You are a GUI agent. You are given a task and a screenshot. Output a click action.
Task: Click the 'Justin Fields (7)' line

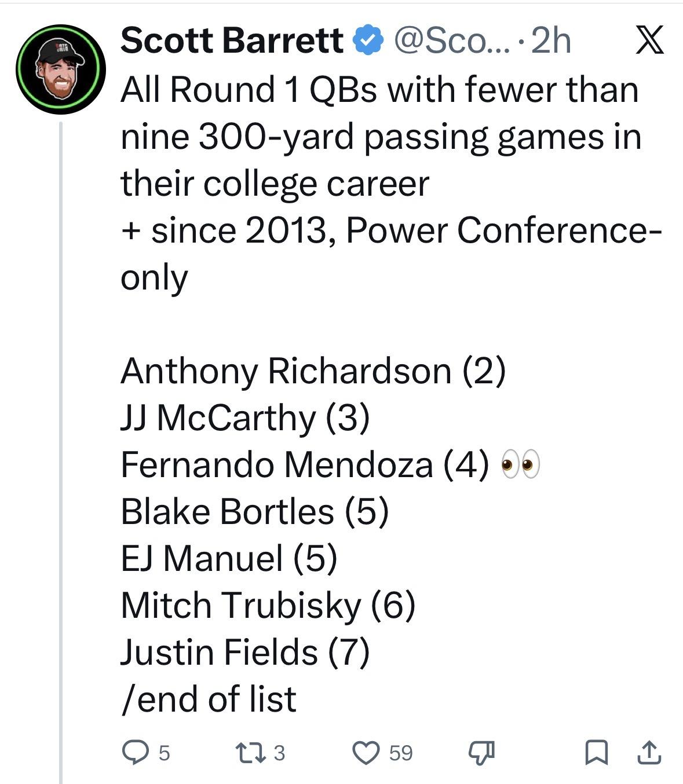pos(244,652)
